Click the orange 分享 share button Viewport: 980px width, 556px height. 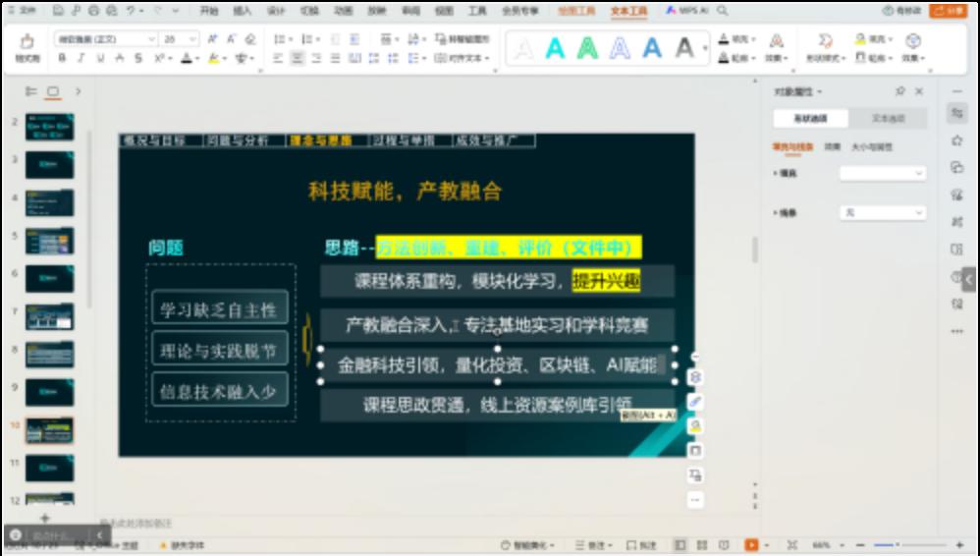point(949,11)
